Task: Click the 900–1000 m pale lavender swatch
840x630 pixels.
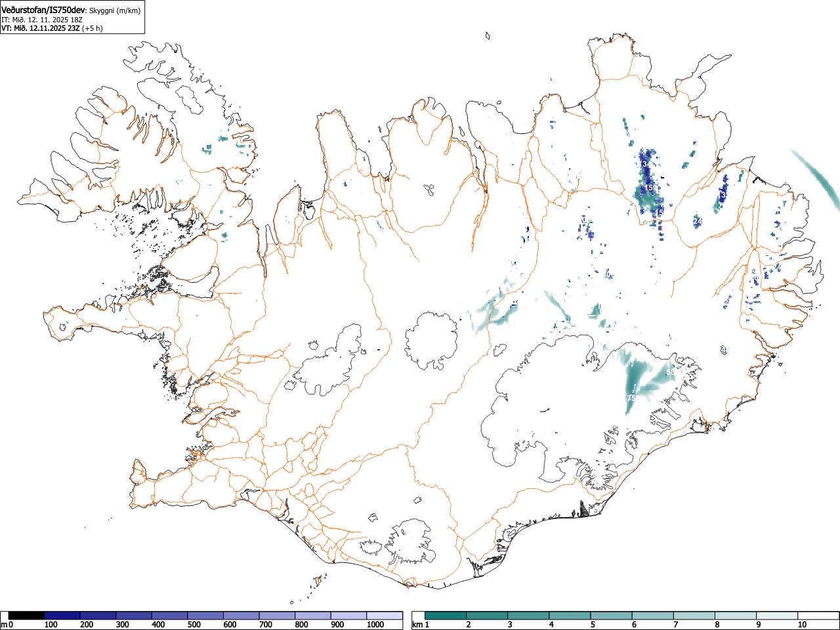Action: click(x=348, y=616)
